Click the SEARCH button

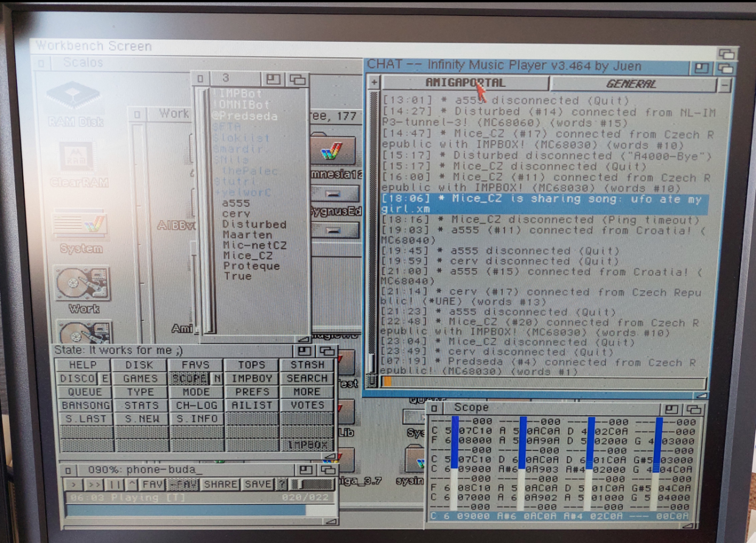click(307, 378)
